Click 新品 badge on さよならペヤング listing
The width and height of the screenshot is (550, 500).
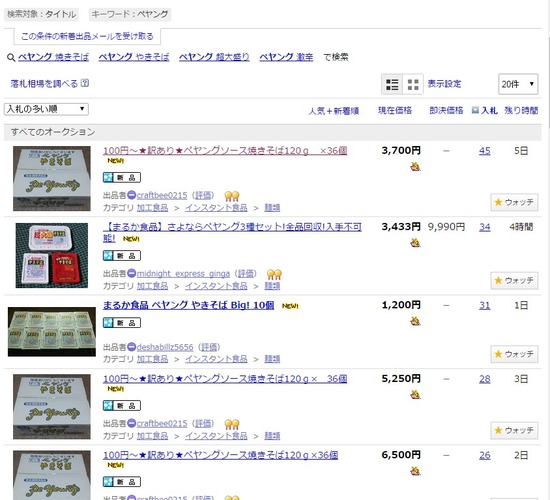(122, 255)
